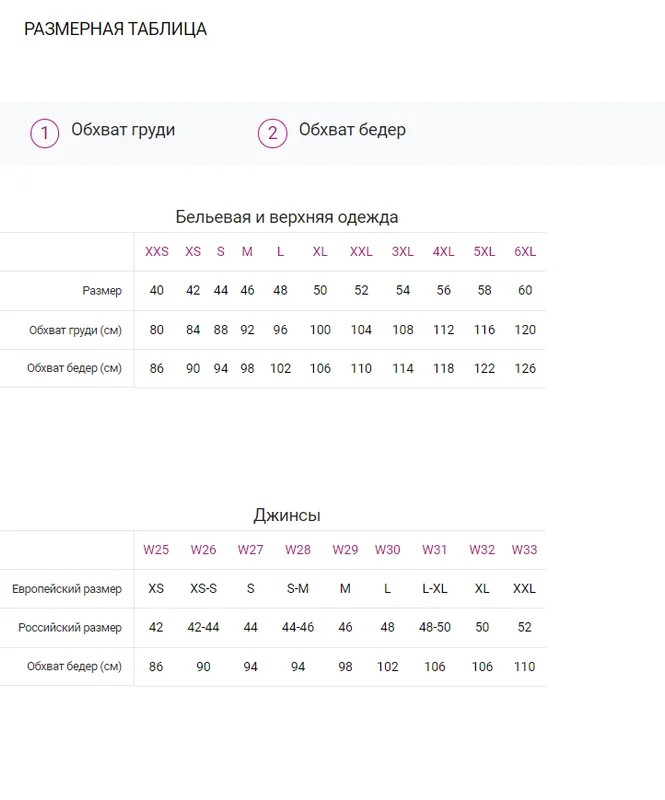Click the circled number 2 icon
Viewport: 665px width, 800px height.
pyautogui.click(x=273, y=133)
